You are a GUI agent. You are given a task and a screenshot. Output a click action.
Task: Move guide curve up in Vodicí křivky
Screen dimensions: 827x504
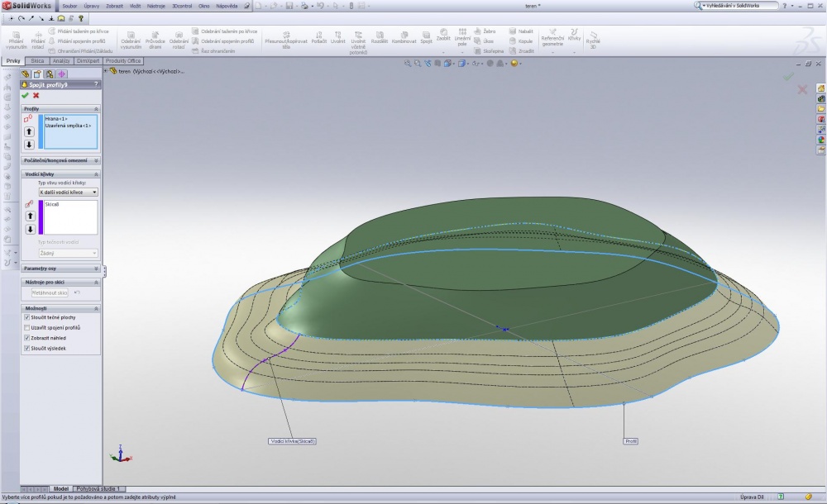click(x=30, y=216)
